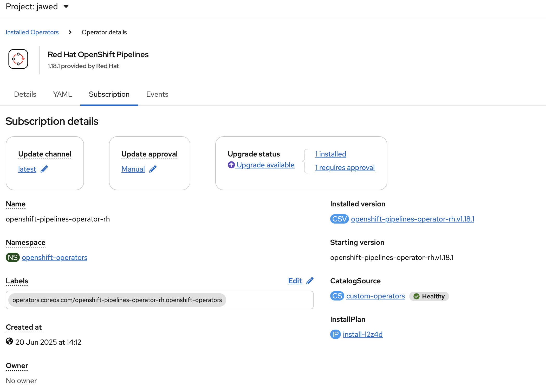Open the Installed Operators breadcrumb link
This screenshot has height=392, width=546.
32,32
